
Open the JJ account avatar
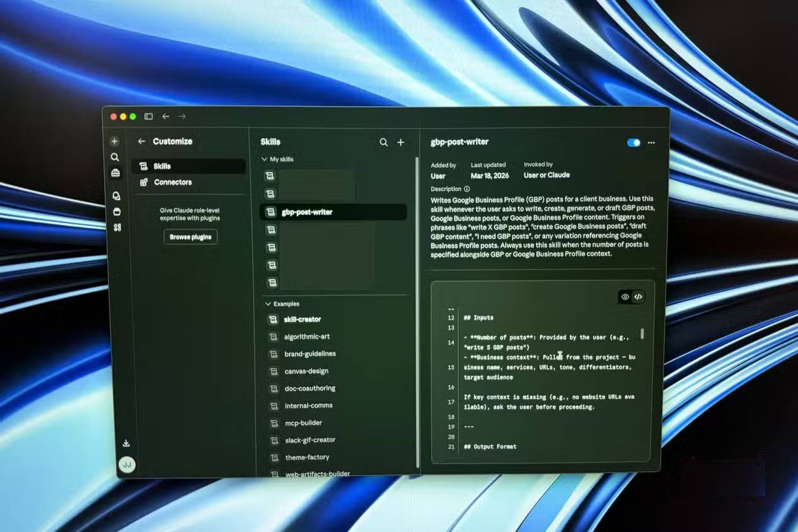click(x=127, y=465)
